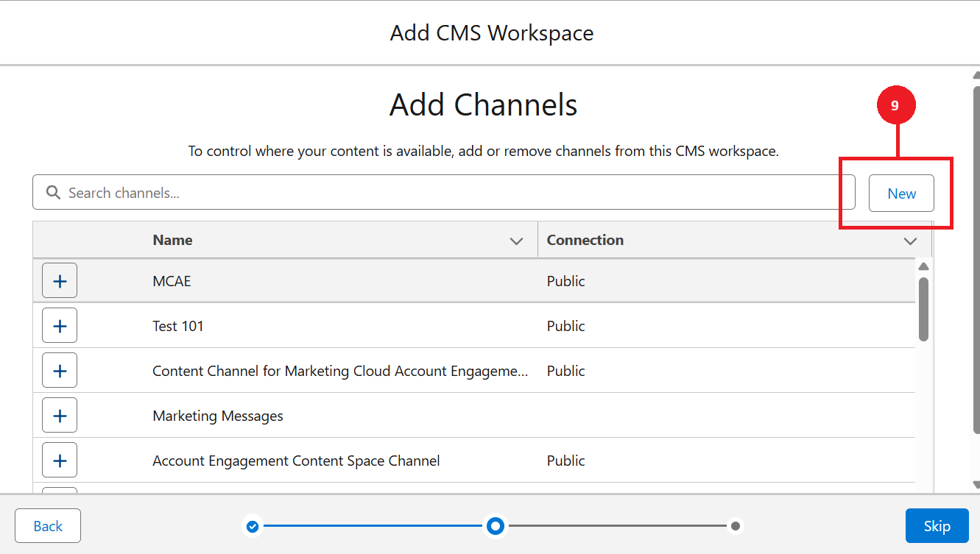Select the completed first progress step

(253, 526)
